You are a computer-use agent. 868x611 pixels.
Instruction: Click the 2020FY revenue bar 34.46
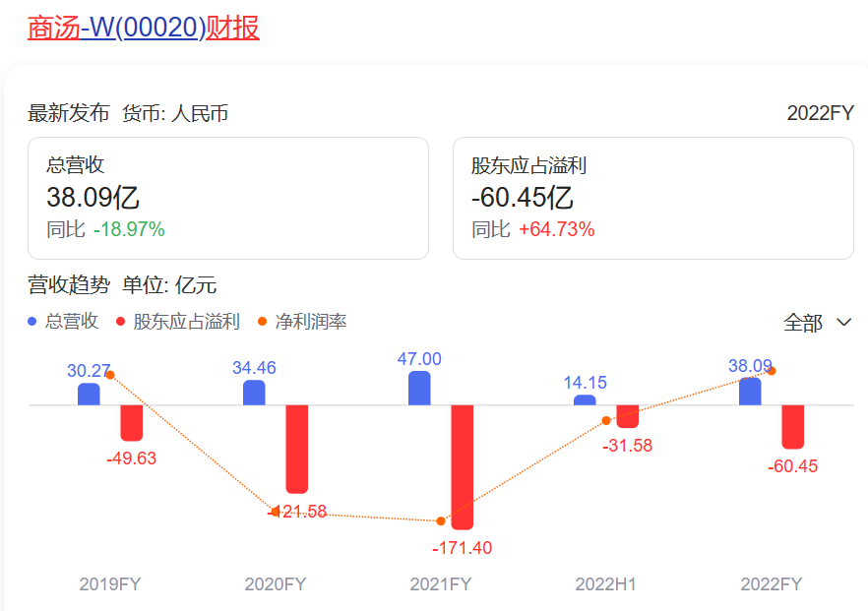click(254, 393)
